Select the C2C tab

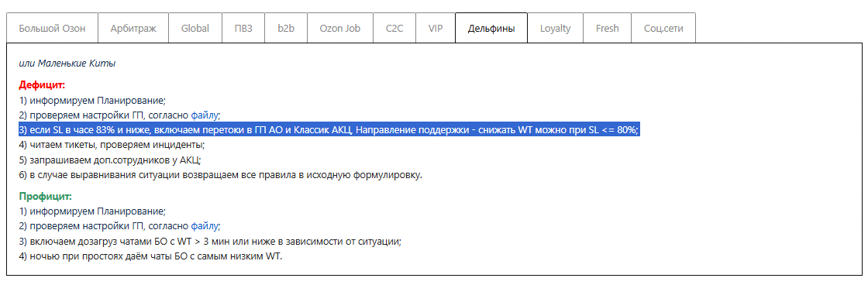tap(394, 28)
